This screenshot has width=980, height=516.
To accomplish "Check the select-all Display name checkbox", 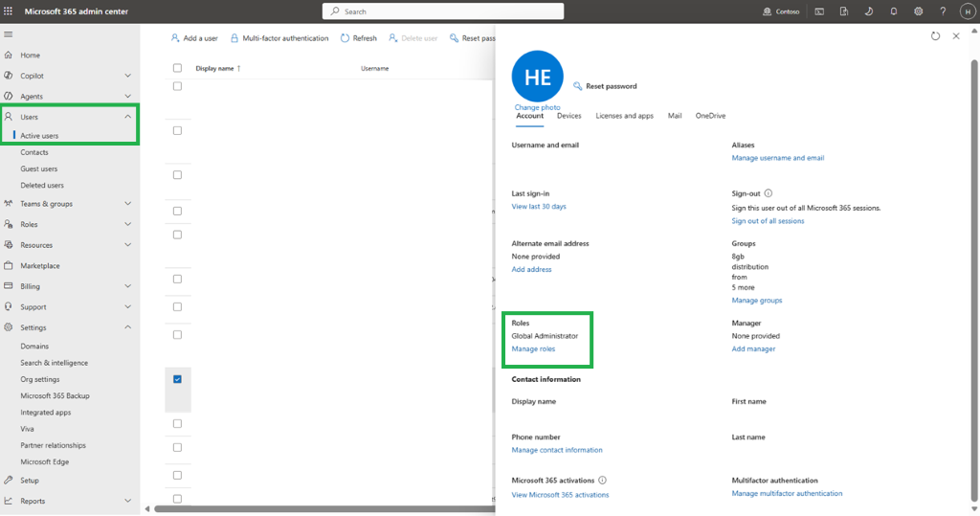I will 177,68.
